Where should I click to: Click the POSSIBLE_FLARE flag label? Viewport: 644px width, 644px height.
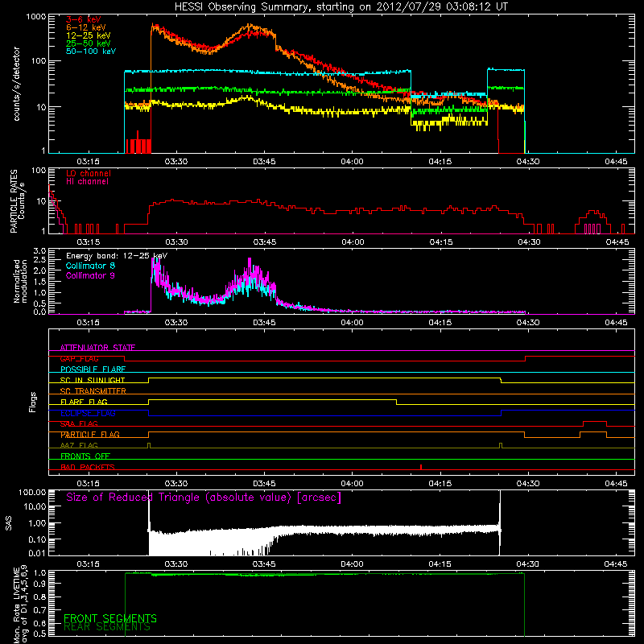93,369
